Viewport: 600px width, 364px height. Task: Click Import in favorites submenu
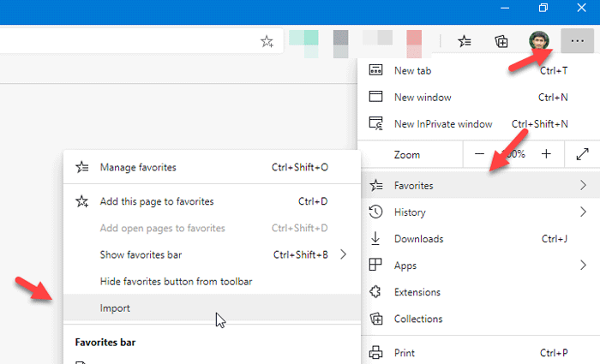click(x=212, y=307)
